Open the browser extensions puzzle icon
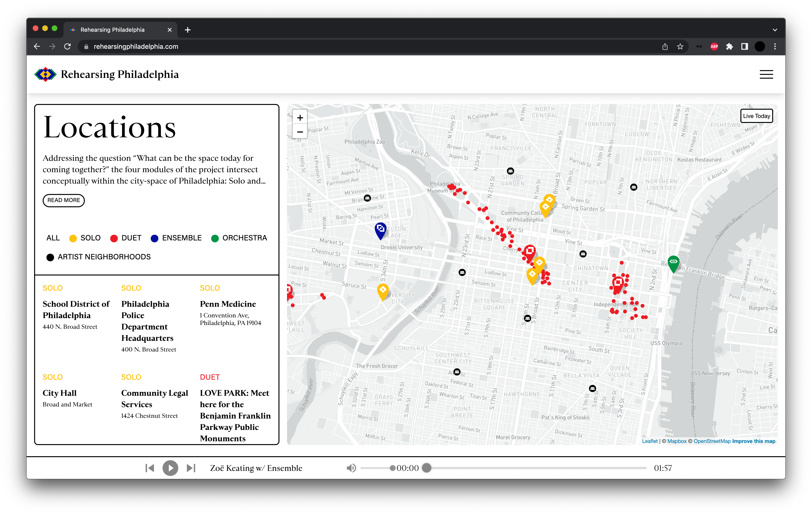 click(x=729, y=46)
